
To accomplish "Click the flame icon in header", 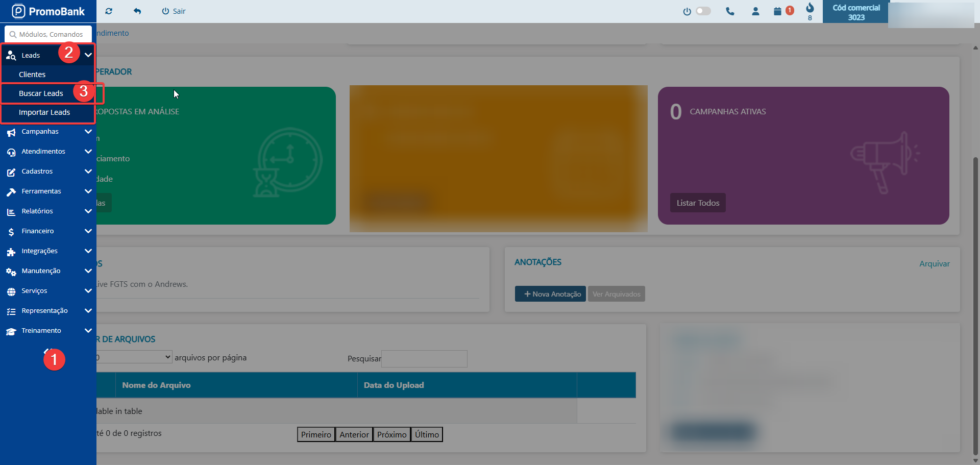I will pyautogui.click(x=810, y=8).
